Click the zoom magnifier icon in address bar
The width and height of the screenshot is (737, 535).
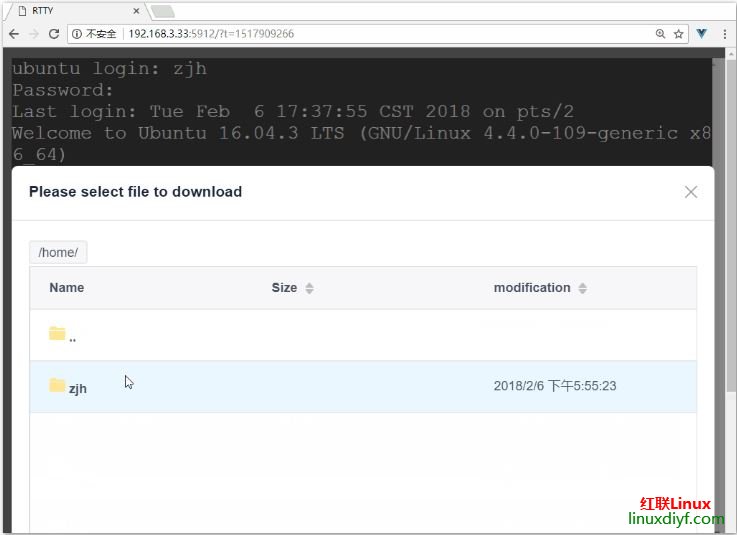[660, 33]
